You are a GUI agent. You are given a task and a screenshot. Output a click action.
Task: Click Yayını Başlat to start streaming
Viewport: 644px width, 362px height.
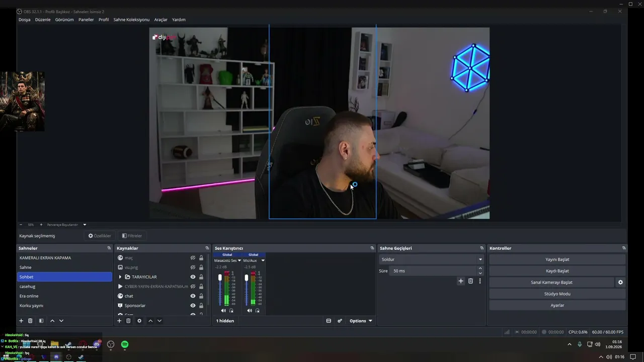(x=557, y=259)
